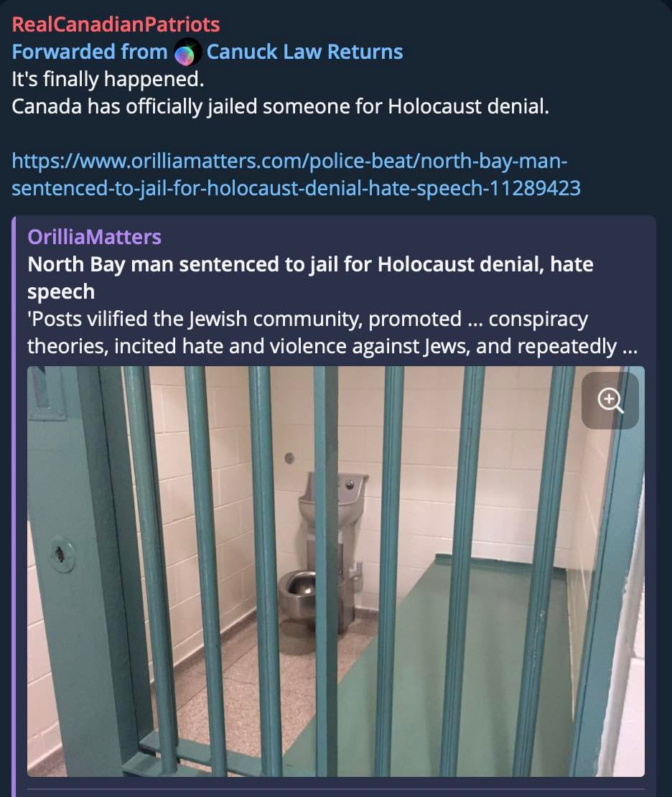Open the Canuck Law Returns channel avatar
672x797 pixels.
[x=187, y=52]
